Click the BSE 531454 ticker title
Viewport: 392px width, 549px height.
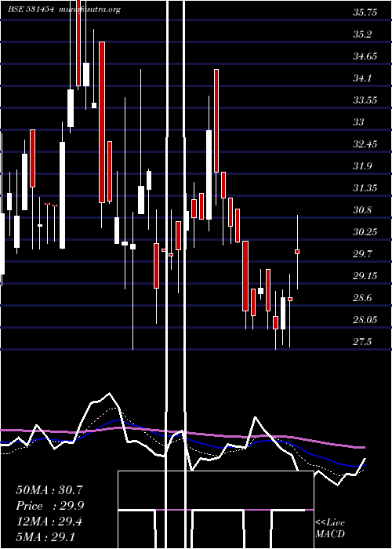(31, 9)
